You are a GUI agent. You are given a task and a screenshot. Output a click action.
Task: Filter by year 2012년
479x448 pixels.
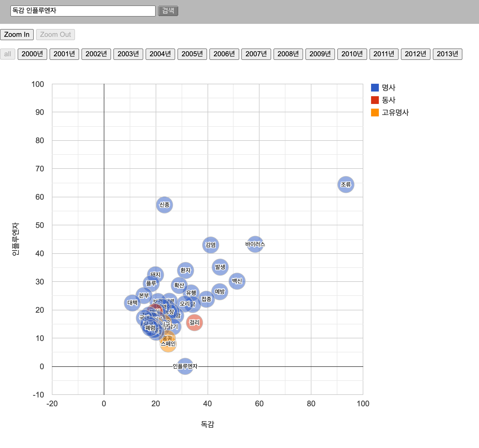point(416,54)
